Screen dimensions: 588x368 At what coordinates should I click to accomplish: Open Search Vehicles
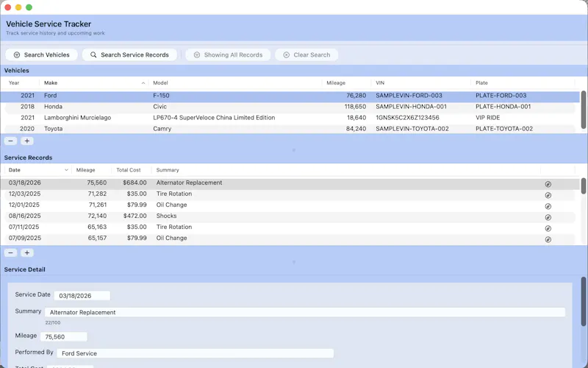pos(42,54)
